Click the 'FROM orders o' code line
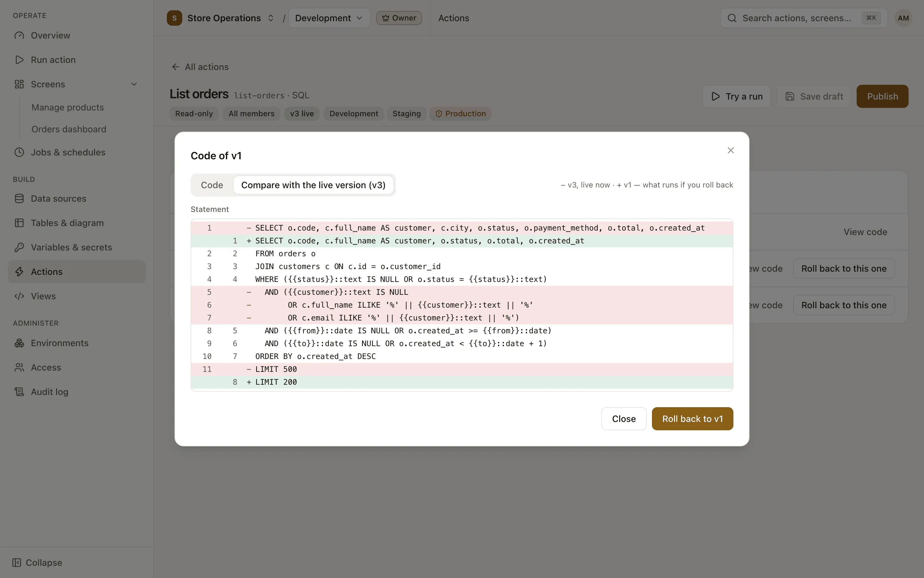The height and width of the screenshot is (578, 924). coord(462,253)
